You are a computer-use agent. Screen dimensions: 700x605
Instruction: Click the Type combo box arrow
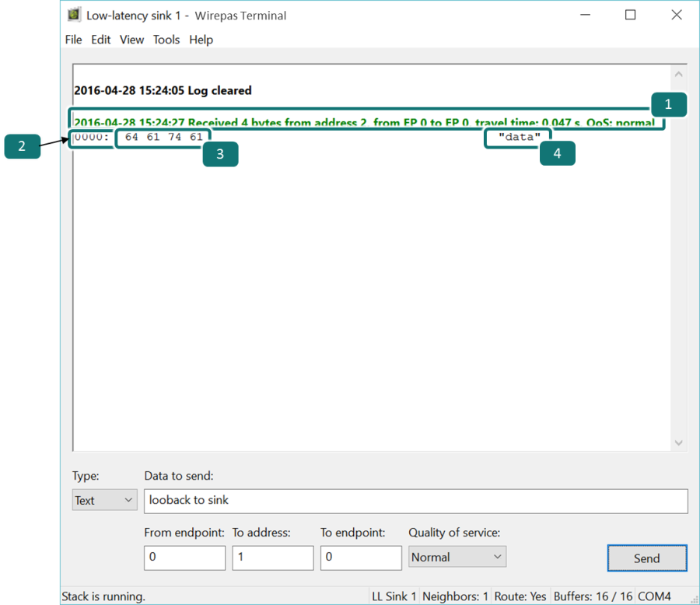pyautogui.click(x=129, y=500)
